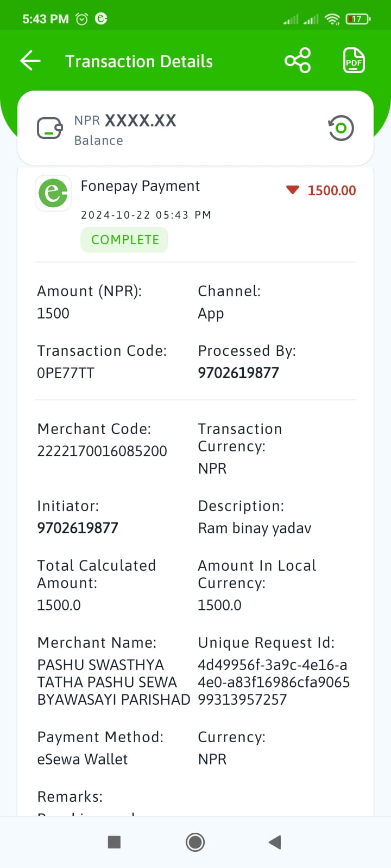Tap the Transaction Details title
Screen dimensions: 391x868
[x=139, y=61]
